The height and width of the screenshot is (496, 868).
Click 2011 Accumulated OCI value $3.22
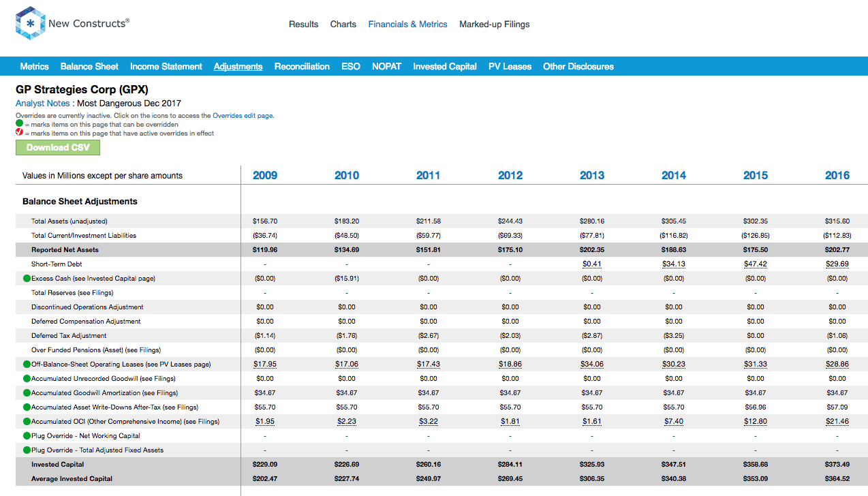(x=429, y=422)
